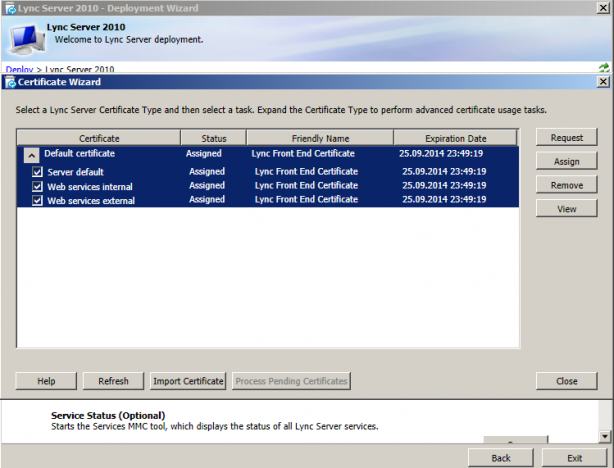
Task: Click expiration date of Server default row
Action: pos(444,171)
